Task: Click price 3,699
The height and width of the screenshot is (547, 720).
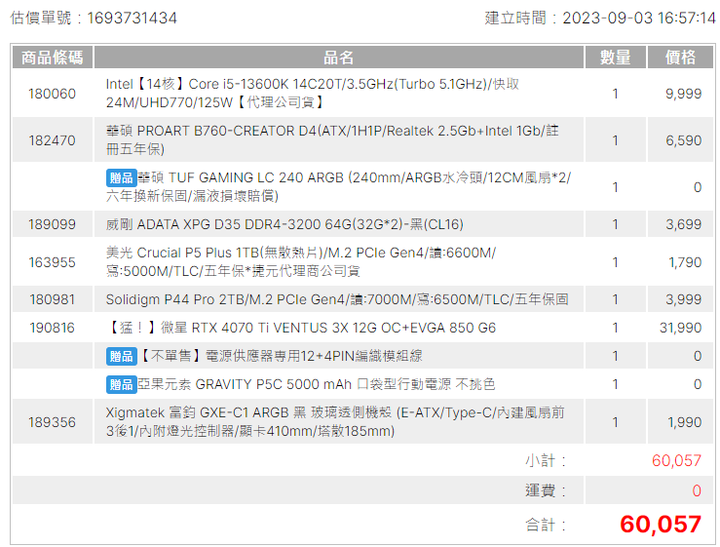Action: (x=683, y=225)
